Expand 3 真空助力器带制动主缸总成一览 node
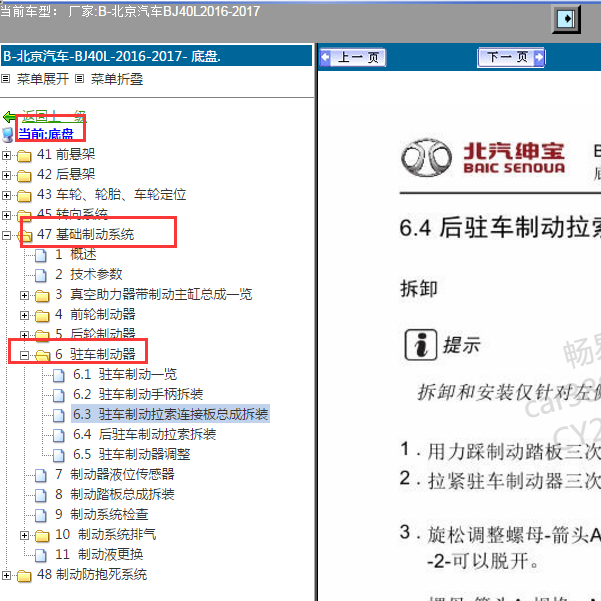 coord(25,295)
